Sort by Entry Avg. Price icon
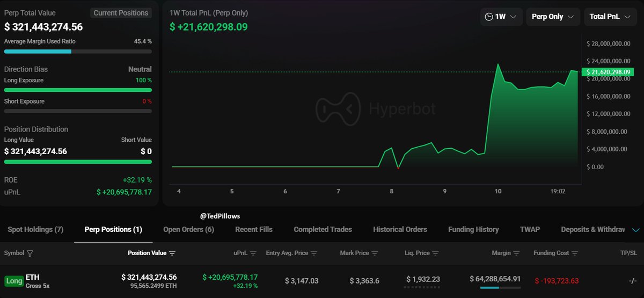Screen dimensions: 644x298 (x=314, y=253)
